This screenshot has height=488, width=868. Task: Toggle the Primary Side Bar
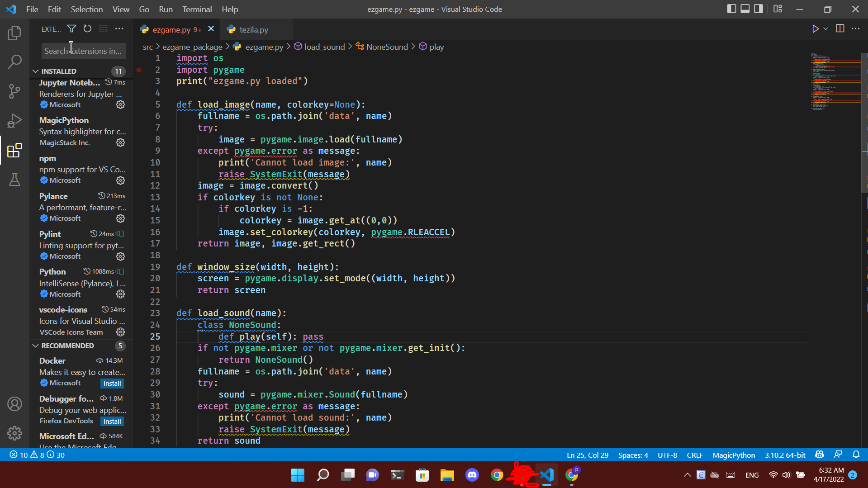click(x=731, y=9)
